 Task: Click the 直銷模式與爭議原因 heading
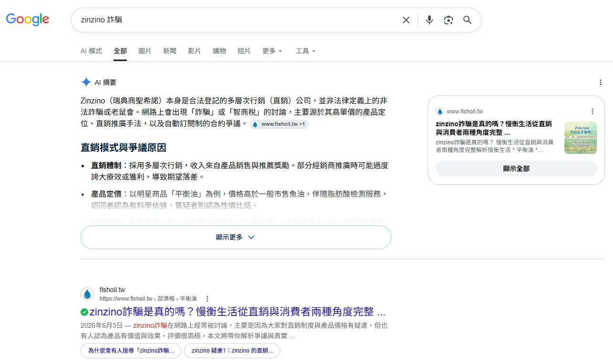pos(123,148)
